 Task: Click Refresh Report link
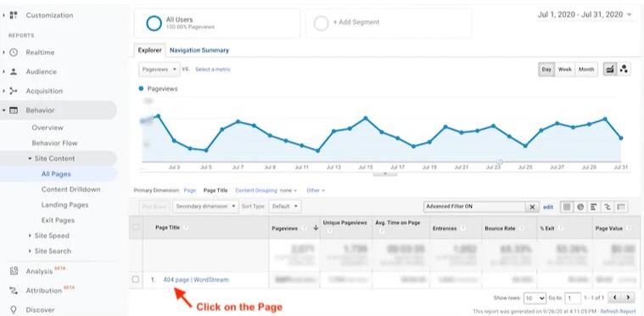pyautogui.click(x=618, y=312)
